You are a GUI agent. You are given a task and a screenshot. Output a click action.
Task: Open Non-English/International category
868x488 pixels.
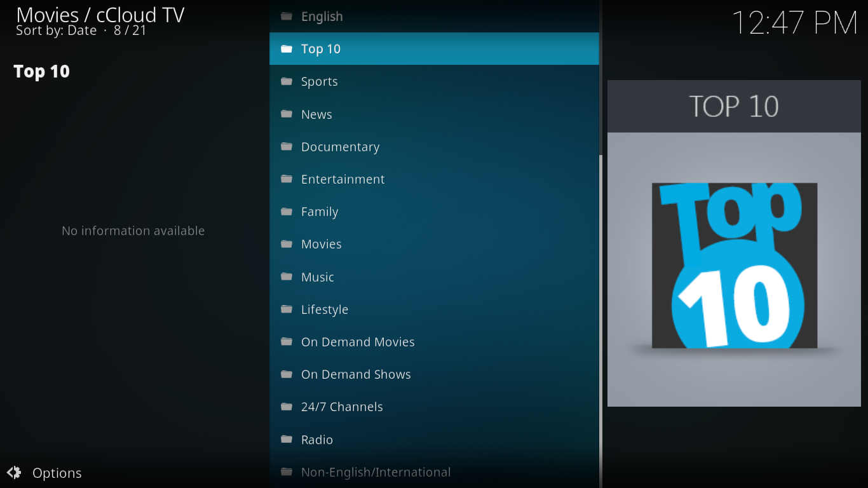376,472
